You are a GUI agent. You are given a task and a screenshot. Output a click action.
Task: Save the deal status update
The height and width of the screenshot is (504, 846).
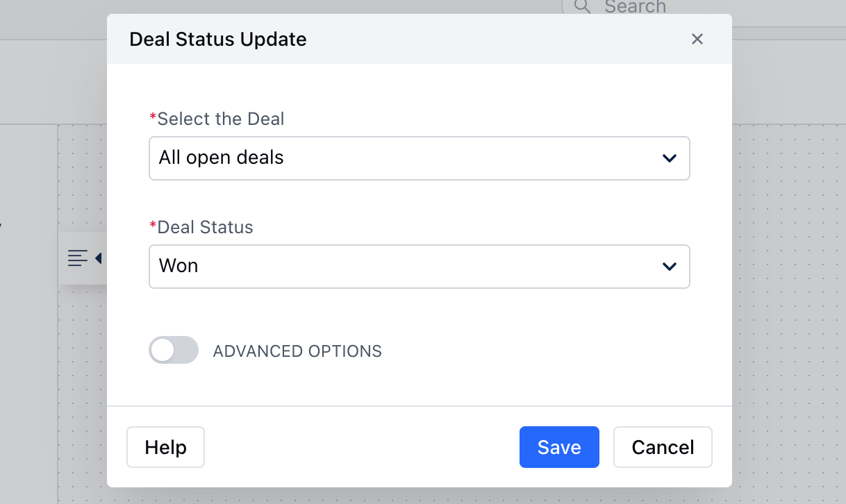coord(559,447)
